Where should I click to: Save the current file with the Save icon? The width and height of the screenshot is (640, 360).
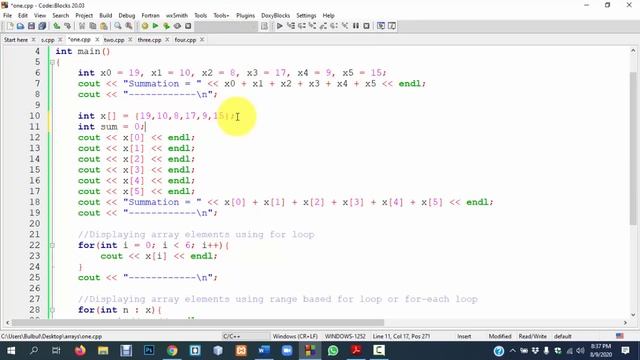point(31,26)
